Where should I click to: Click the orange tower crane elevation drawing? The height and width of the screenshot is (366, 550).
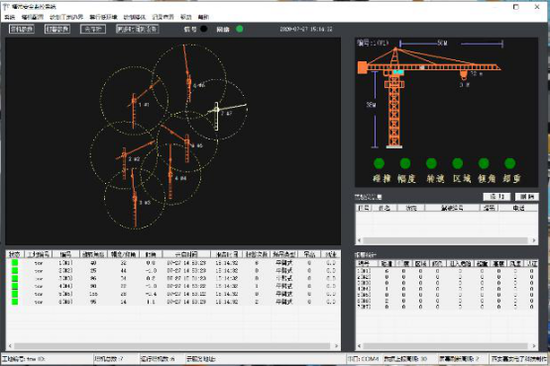coord(429,98)
